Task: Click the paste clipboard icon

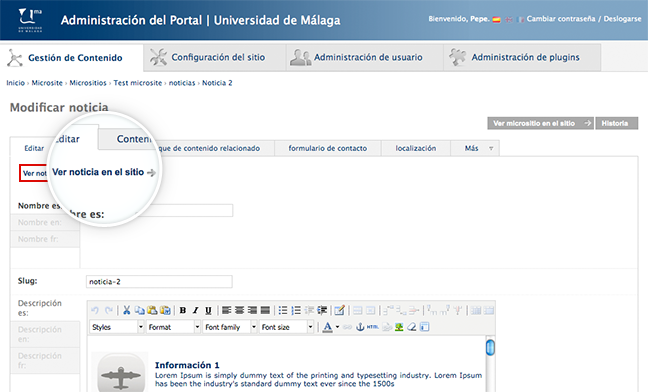Action: point(152,310)
